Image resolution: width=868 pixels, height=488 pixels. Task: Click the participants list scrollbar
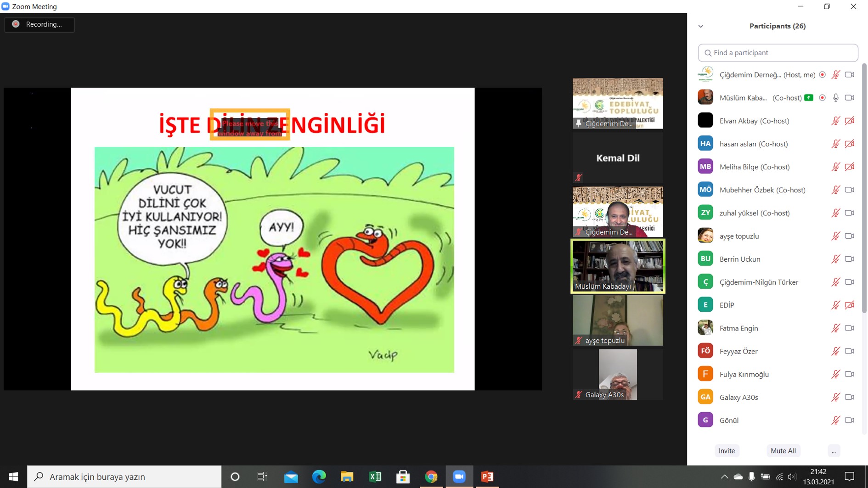click(x=864, y=188)
